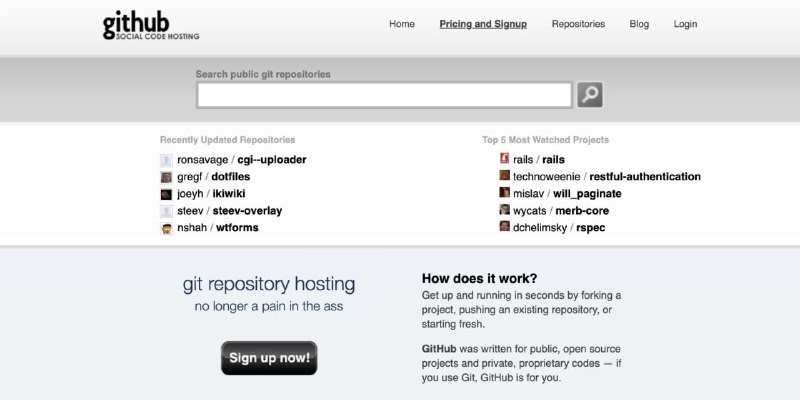This screenshot has width=800, height=400.
Task: Open the Login page
Action: pyautogui.click(x=685, y=24)
